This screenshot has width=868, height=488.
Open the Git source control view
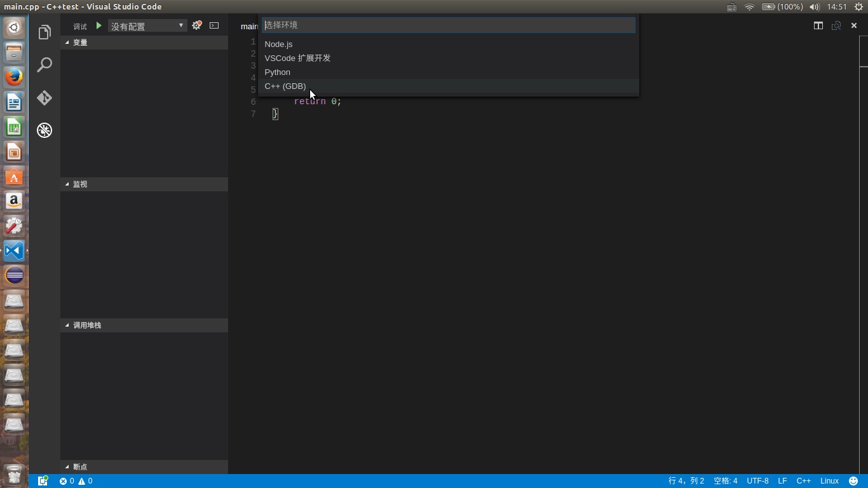click(44, 97)
